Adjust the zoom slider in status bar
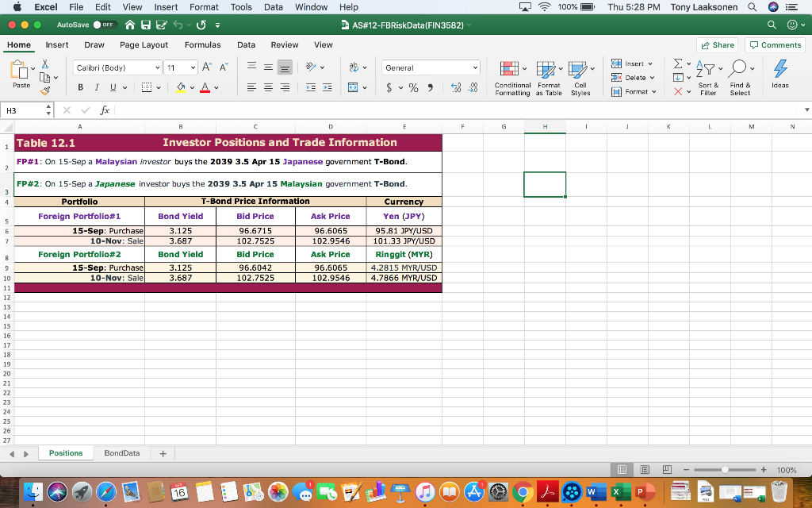This screenshot has height=508, width=812. (x=726, y=470)
